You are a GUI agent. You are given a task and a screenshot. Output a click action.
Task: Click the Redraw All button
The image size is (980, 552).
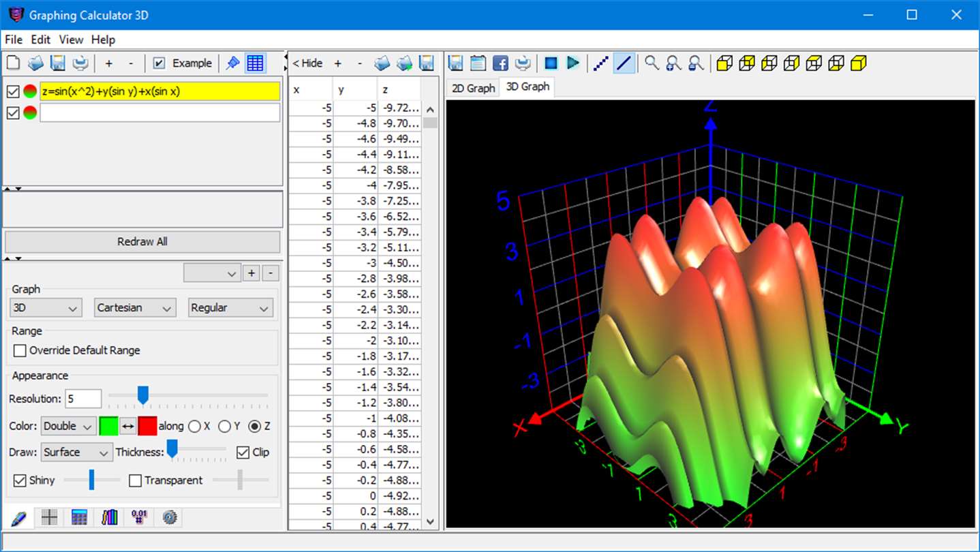pyautogui.click(x=142, y=242)
